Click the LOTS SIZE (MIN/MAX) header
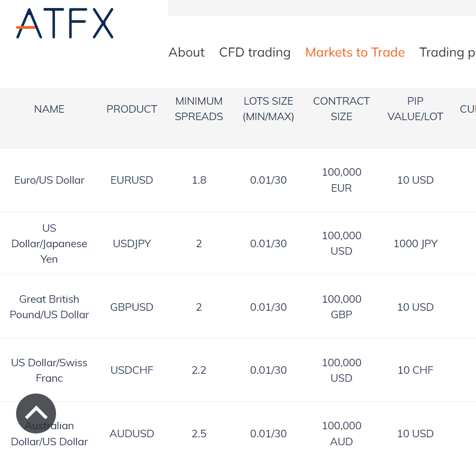 pyautogui.click(x=268, y=109)
